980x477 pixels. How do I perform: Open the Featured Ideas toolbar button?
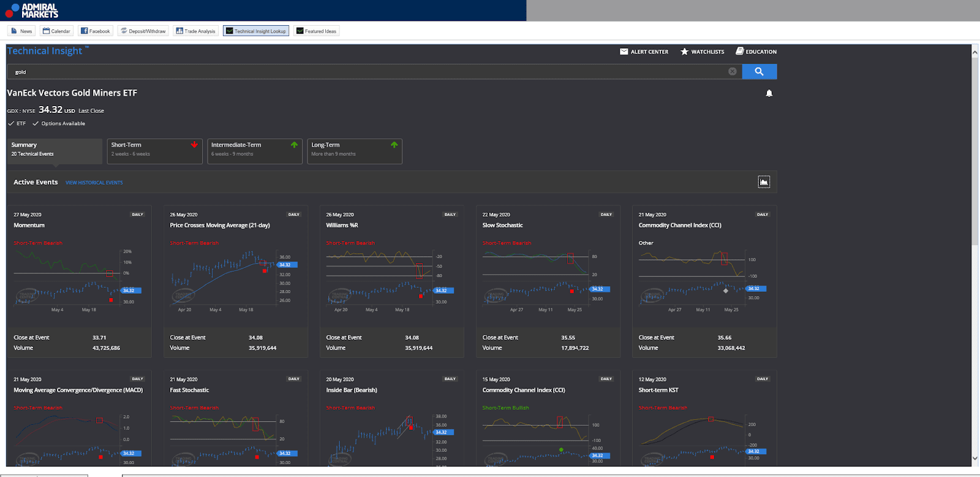pos(316,31)
